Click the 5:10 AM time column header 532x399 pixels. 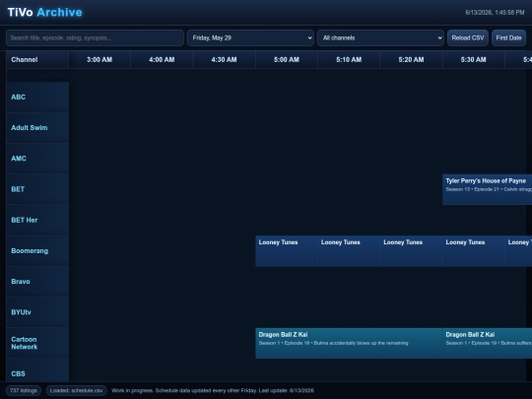click(x=349, y=60)
